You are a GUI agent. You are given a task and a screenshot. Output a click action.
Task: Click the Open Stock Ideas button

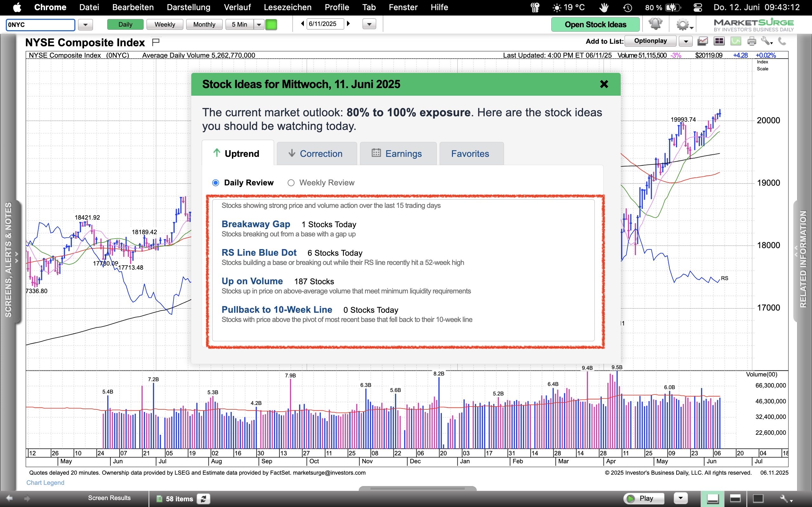click(595, 24)
